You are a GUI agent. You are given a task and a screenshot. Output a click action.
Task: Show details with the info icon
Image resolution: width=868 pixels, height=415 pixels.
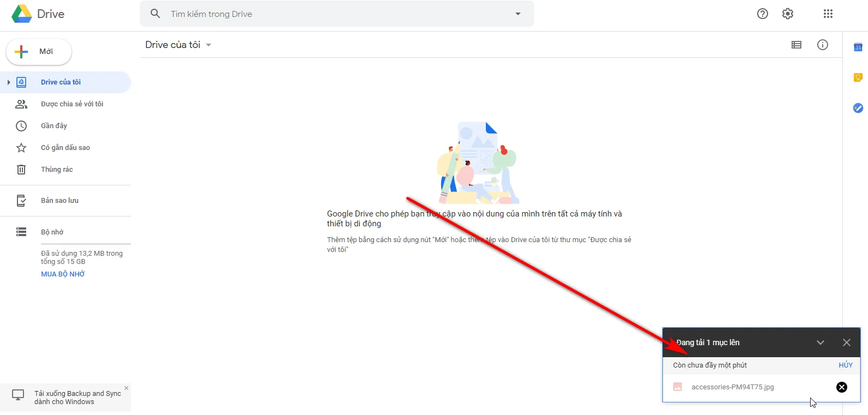(x=823, y=45)
